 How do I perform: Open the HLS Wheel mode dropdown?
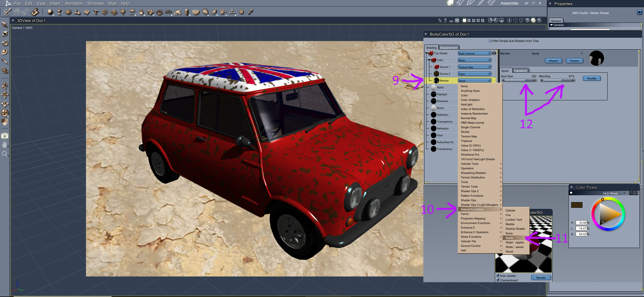614,193
